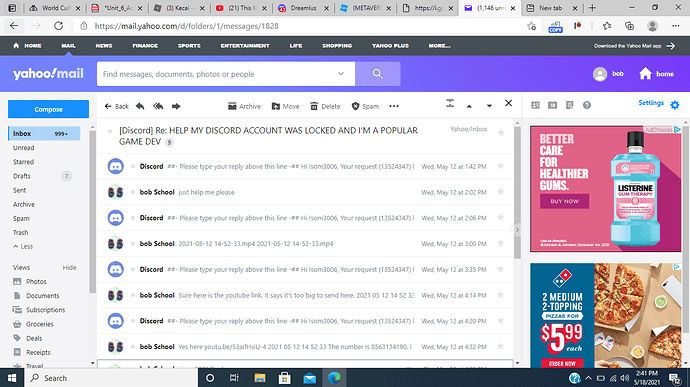Open the bob account profile
This screenshot has height=387, width=690.
click(x=608, y=74)
